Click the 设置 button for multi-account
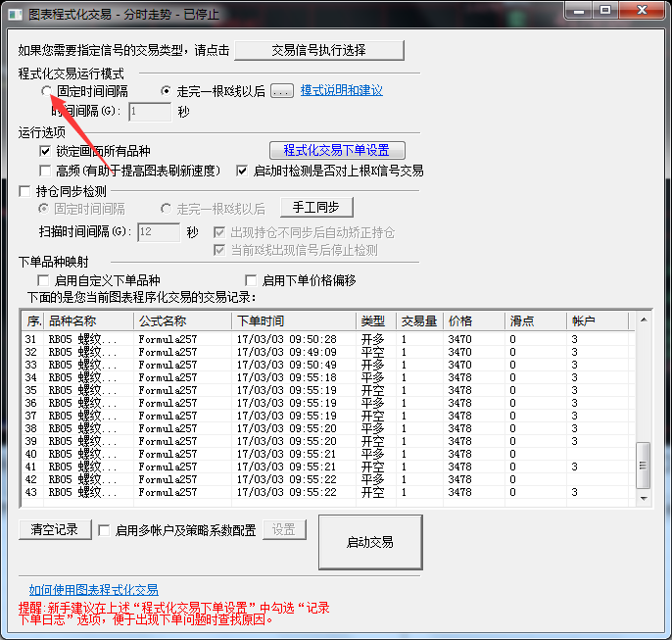672x640 pixels. pos(284,530)
